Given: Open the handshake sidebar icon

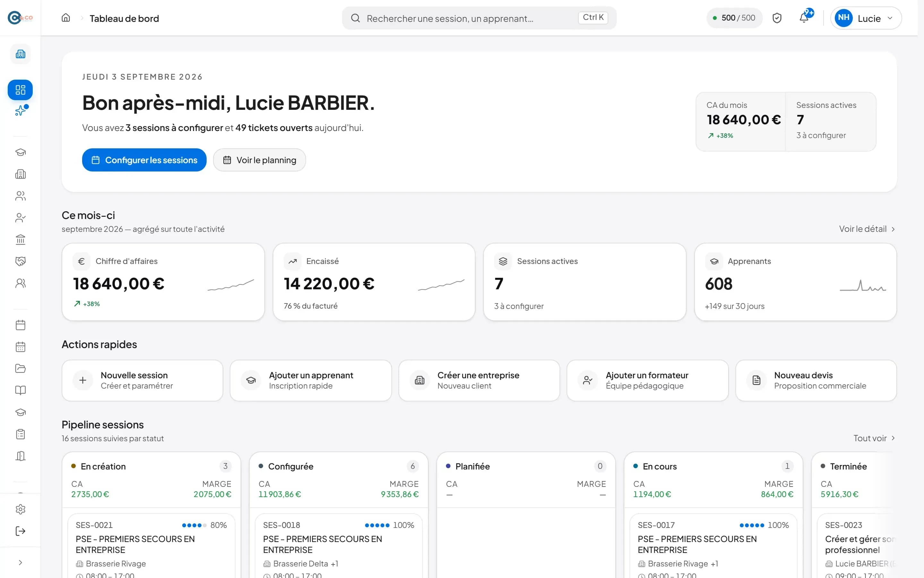Looking at the screenshot, I should tap(20, 261).
